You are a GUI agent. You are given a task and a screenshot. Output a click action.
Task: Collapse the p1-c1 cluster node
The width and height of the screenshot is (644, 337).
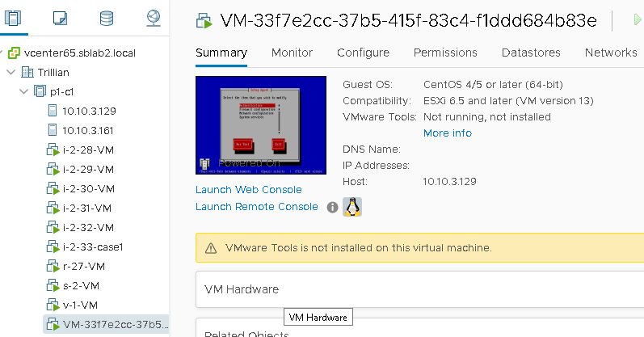pos(23,91)
